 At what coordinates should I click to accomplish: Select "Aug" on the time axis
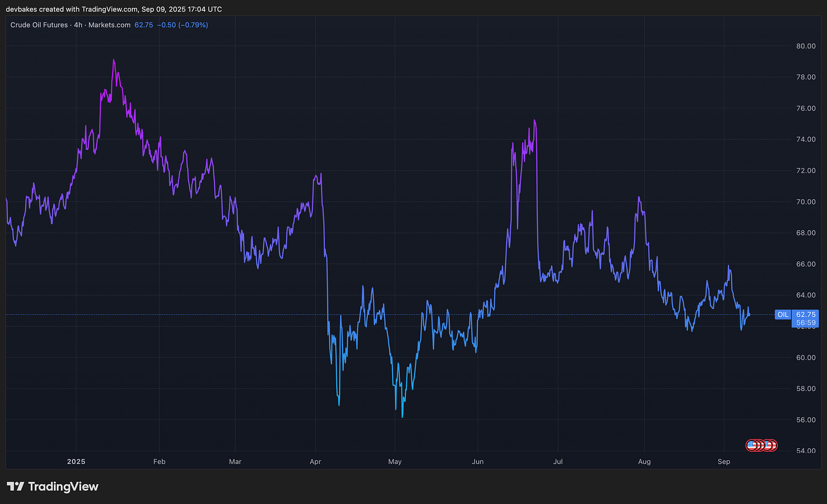[644, 462]
